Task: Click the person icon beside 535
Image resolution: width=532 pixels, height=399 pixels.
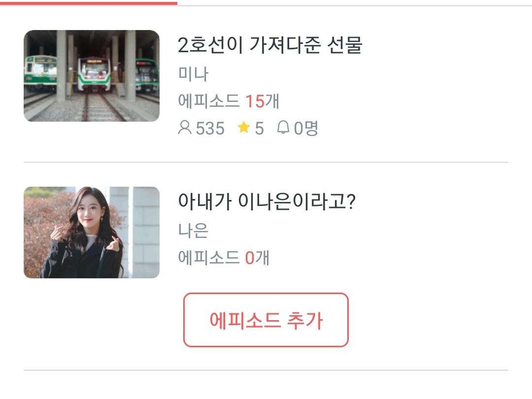Action: point(185,128)
